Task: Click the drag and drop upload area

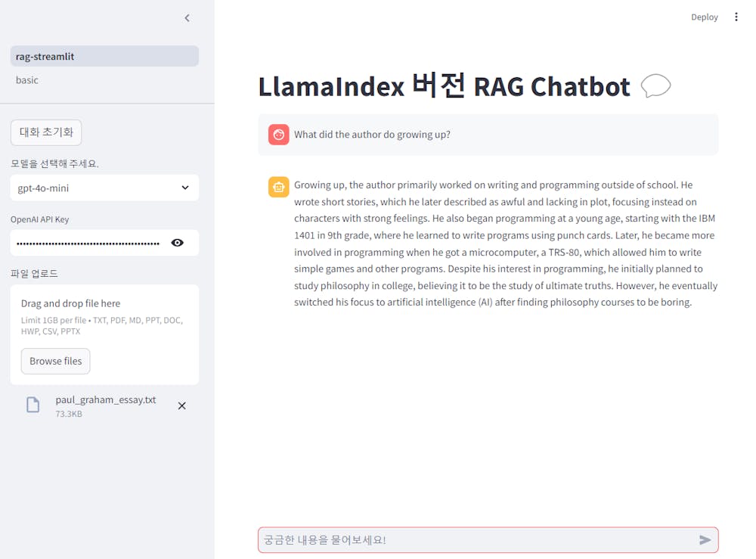Action: (x=104, y=318)
